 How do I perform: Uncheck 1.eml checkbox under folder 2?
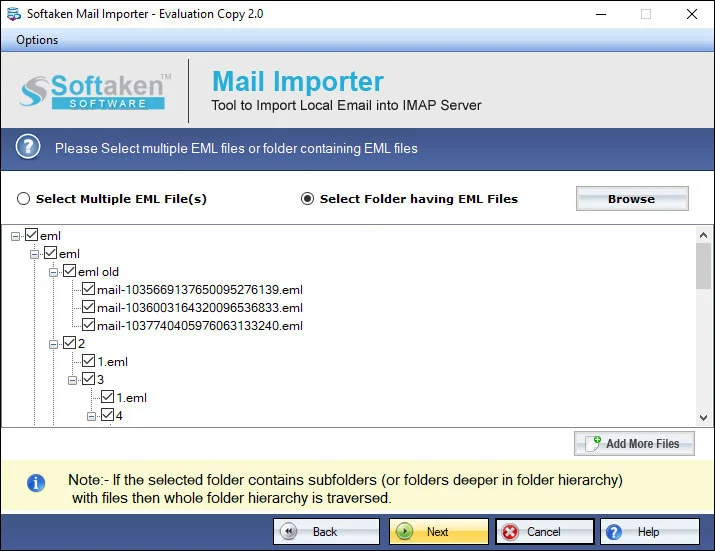coord(88,361)
